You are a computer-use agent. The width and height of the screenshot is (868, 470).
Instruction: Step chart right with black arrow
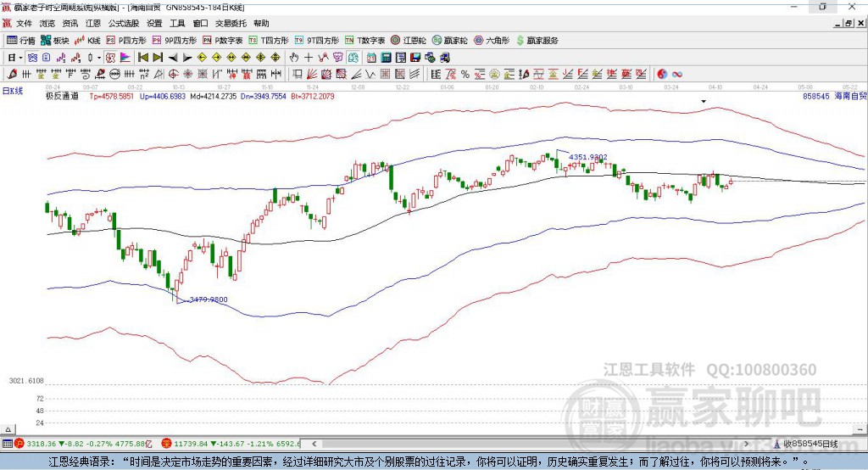187,58
